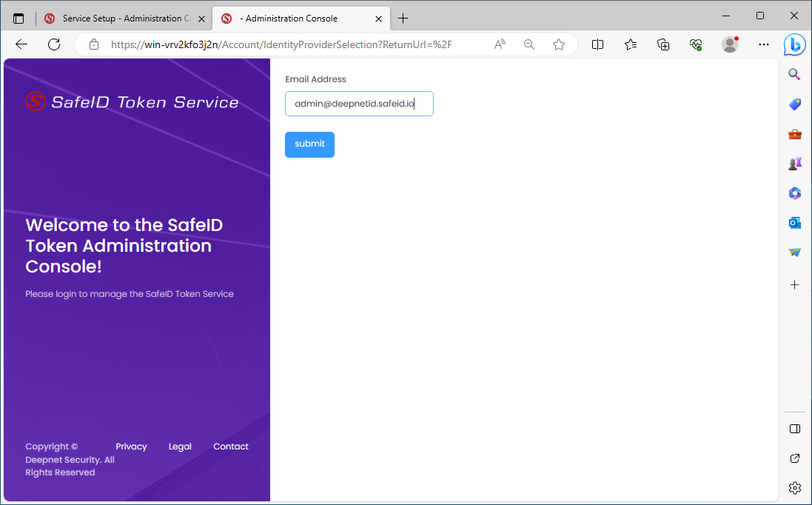Click the Bing Copilot icon

pos(794,44)
